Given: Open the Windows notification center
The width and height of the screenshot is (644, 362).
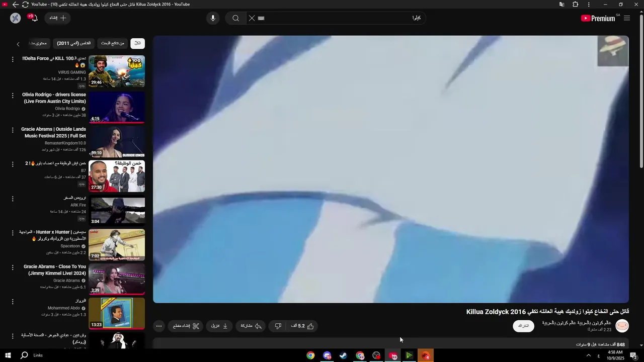Looking at the screenshot, I should point(634,355).
